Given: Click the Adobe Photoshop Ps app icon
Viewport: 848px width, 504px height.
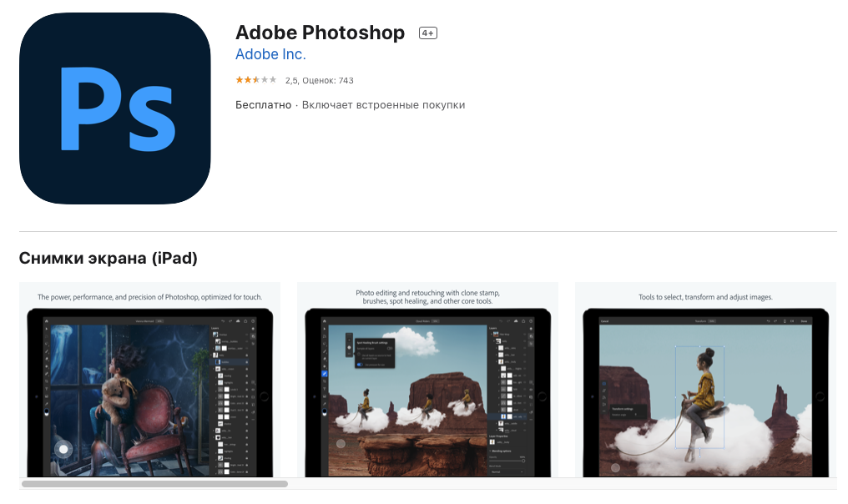Looking at the screenshot, I should pyautogui.click(x=114, y=108).
